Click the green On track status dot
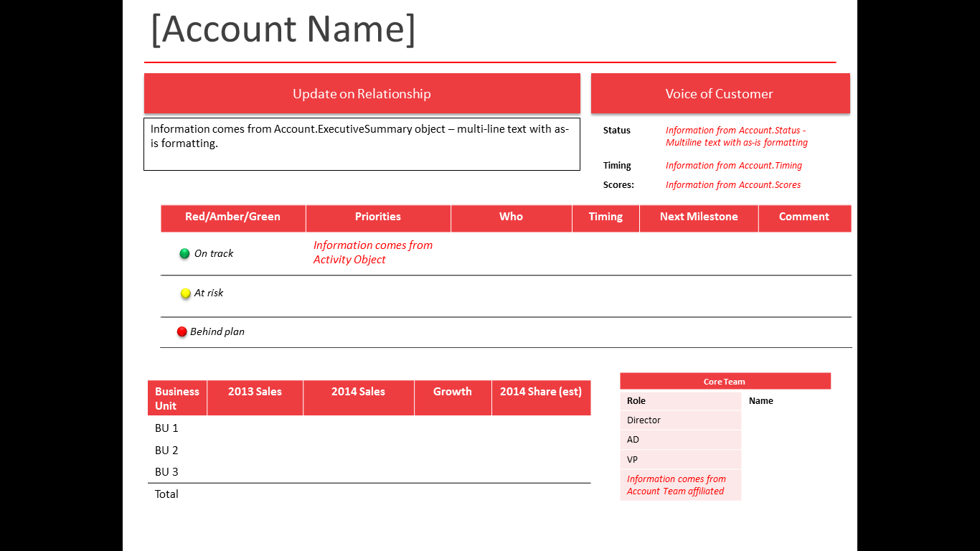 click(x=184, y=253)
